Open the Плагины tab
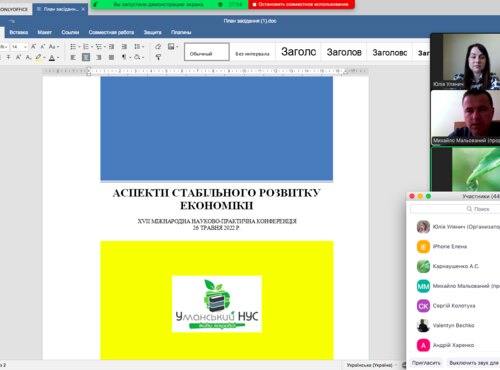The height and width of the screenshot is (370, 500). click(x=181, y=32)
